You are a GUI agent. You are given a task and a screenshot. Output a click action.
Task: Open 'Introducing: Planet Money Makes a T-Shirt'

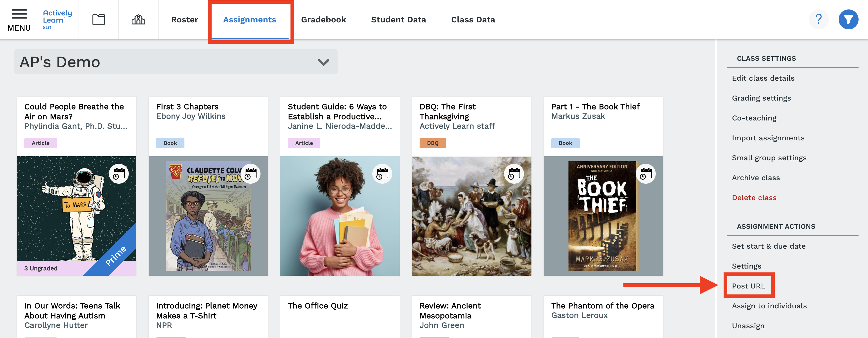pos(207,310)
